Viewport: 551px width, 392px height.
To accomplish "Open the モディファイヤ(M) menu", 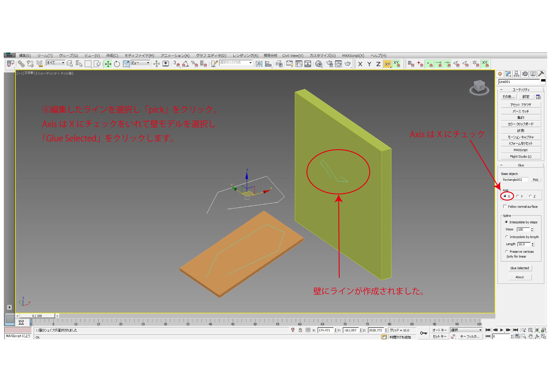I will coord(139,56).
